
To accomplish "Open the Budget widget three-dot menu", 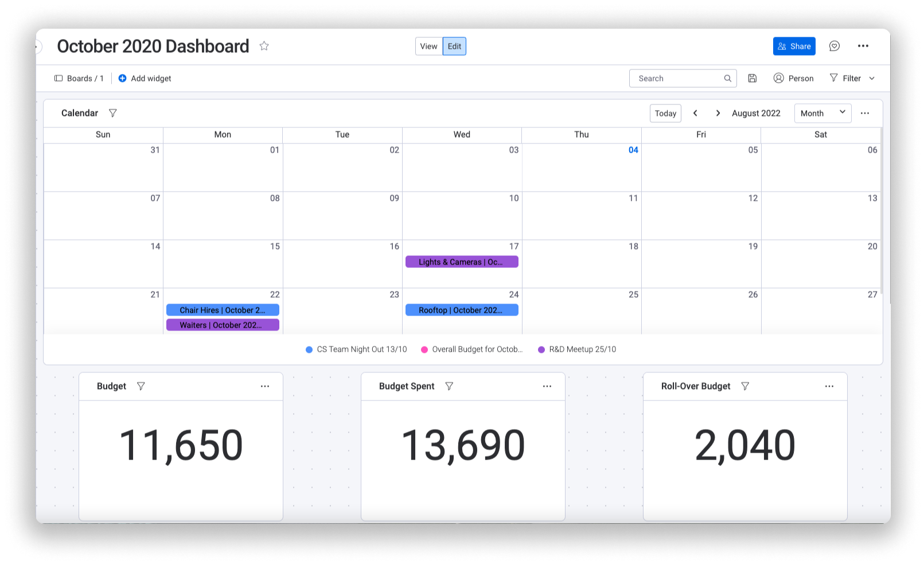I will [x=265, y=386].
